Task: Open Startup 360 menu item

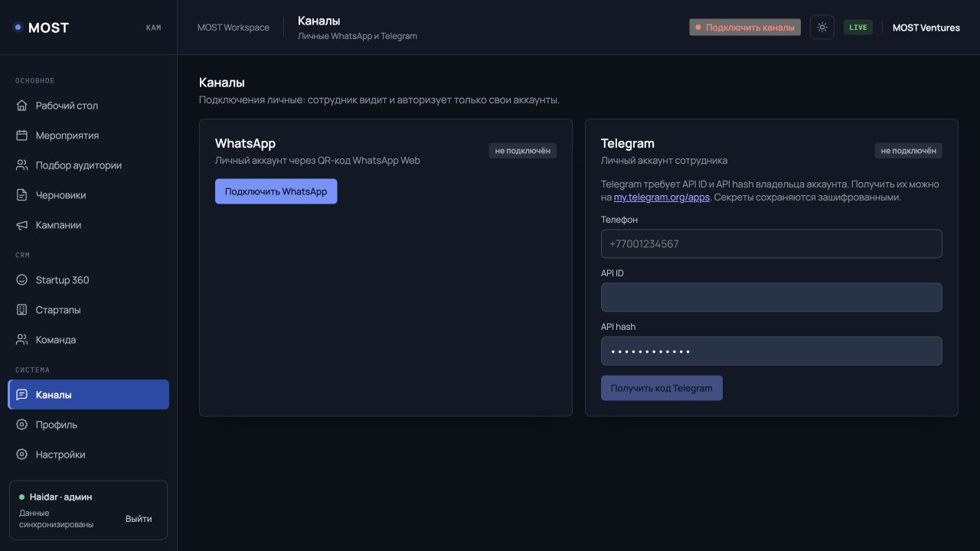Action: (x=88, y=280)
